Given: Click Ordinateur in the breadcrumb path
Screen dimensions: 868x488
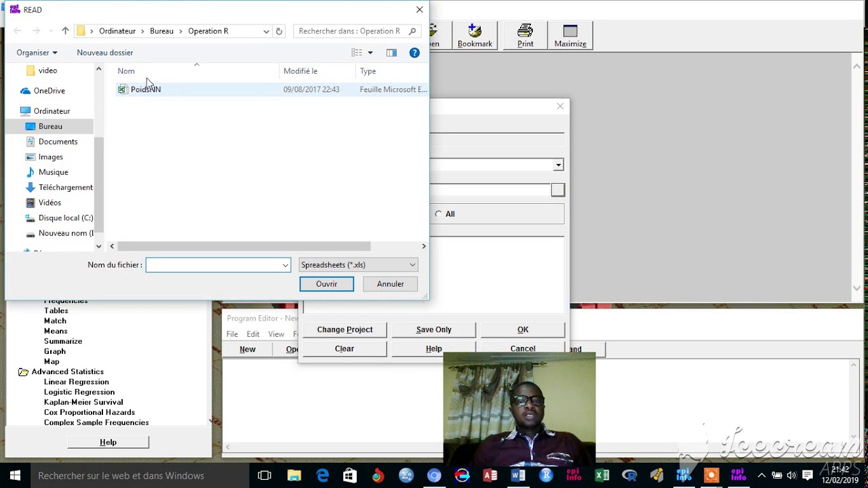Looking at the screenshot, I should tap(117, 31).
